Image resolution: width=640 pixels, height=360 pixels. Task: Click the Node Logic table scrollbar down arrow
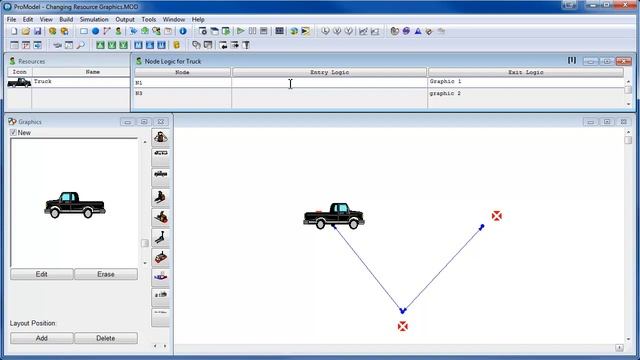coord(628,104)
